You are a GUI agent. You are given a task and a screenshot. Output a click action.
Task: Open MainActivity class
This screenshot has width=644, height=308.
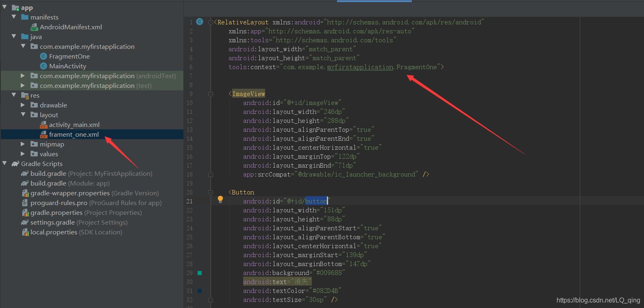(67, 66)
